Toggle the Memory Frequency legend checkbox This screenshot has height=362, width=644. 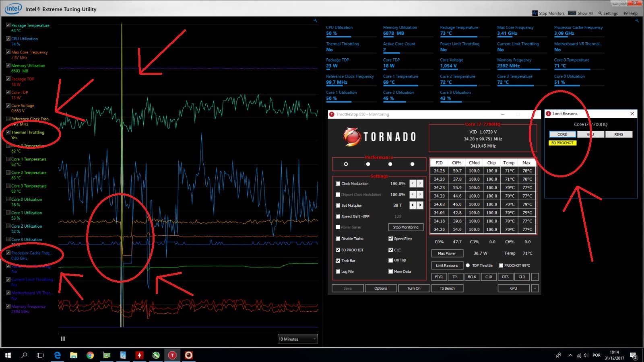[8, 306]
